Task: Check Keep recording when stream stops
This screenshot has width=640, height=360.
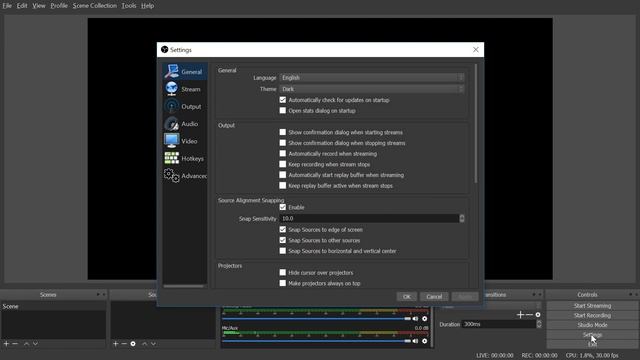Action: (x=283, y=164)
